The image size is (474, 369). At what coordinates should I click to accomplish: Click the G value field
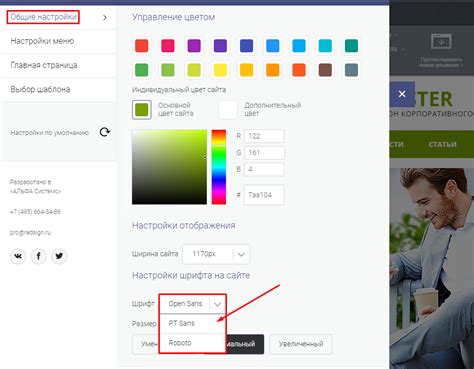[x=264, y=153]
